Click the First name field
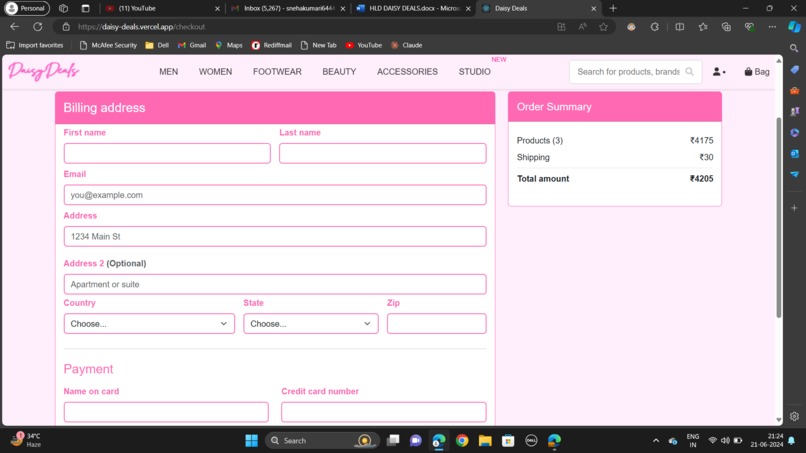 (167, 153)
